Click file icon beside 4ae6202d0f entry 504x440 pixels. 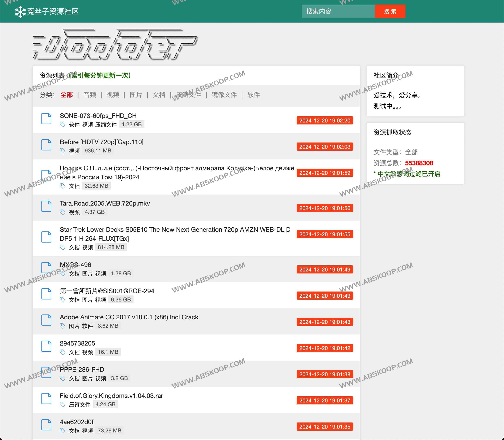[x=46, y=425]
